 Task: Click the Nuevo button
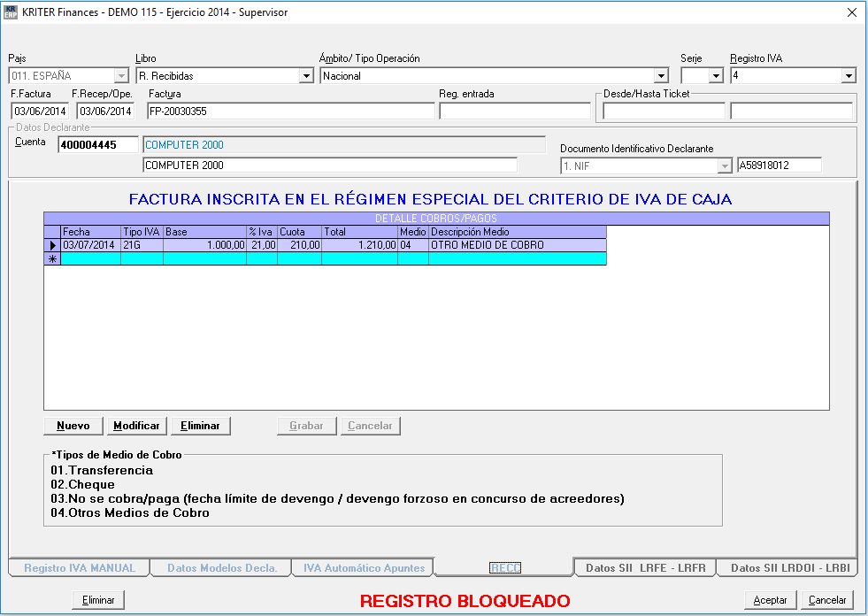click(x=73, y=426)
